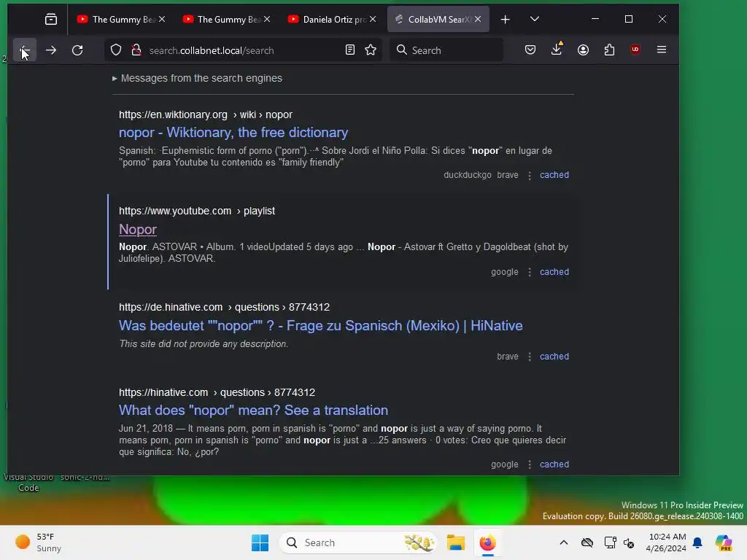Open What does nopor mean result
This screenshot has width=747, height=560.
click(253, 411)
